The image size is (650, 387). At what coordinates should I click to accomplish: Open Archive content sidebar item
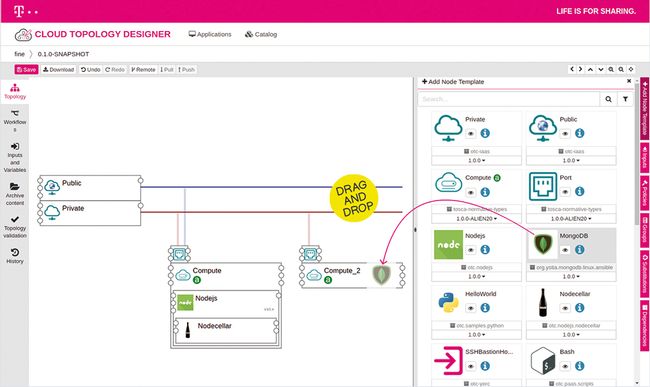15,194
